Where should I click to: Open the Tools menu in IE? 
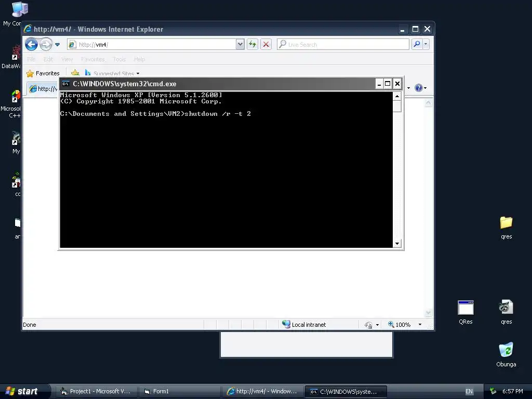[x=119, y=59]
